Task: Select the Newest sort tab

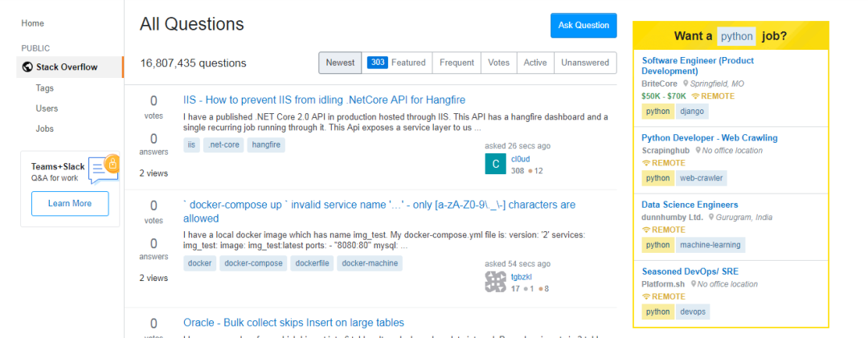Action: (340, 63)
